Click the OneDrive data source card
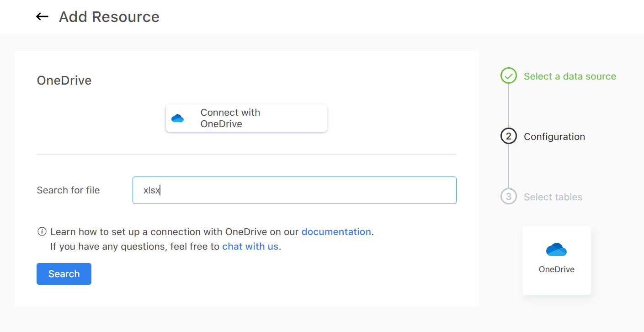Image resolution: width=644 pixels, height=332 pixels. (x=557, y=261)
